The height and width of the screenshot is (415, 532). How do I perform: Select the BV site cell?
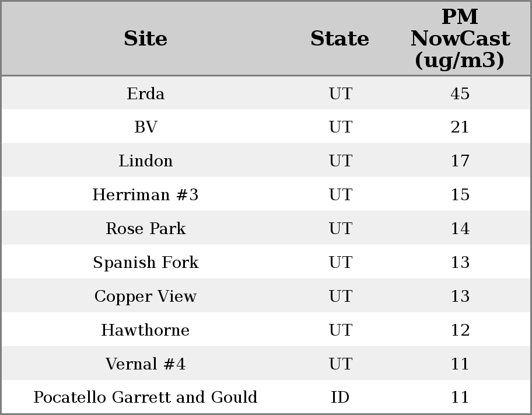(x=145, y=127)
